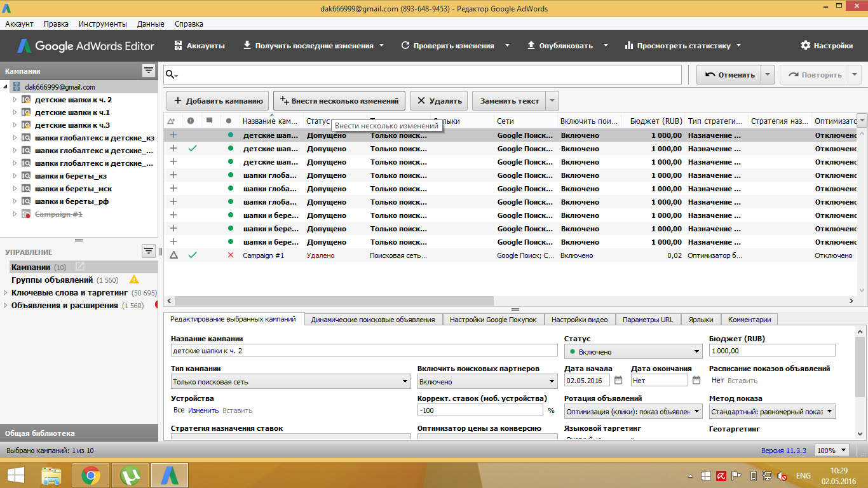Sort by the comment bubble column header
868x488 pixels.
[209, 121]
